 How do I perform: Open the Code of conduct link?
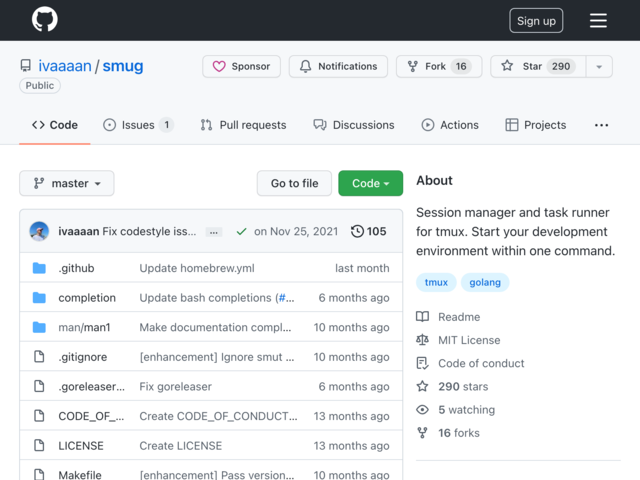(x=481, y=363)
